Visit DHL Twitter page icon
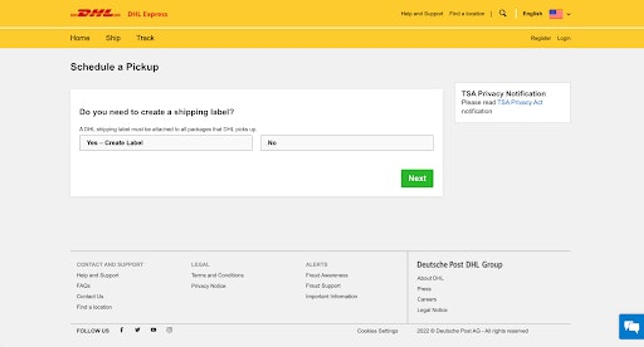This screenshot has width=644, height=347. (137, 330)
